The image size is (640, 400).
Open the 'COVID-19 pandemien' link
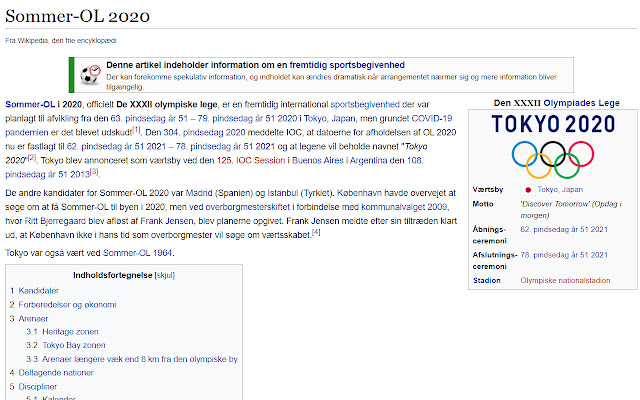[431, 118]
